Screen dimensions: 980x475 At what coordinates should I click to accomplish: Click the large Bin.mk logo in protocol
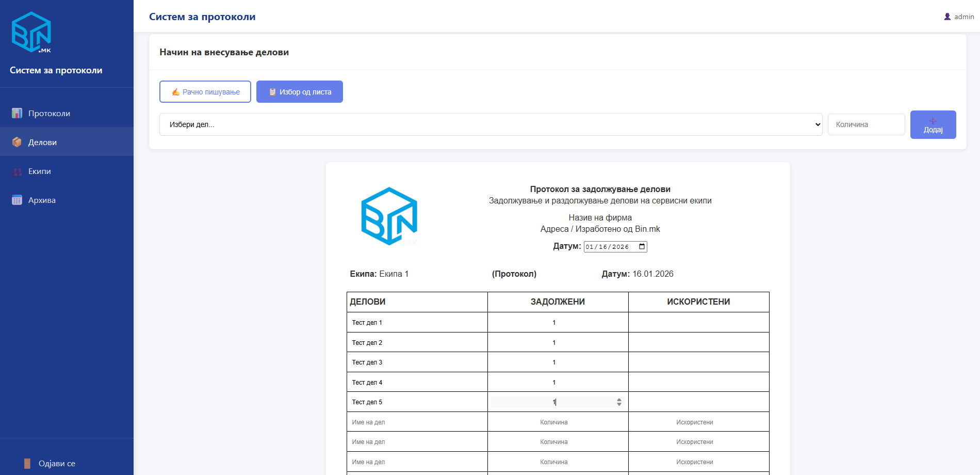pyautogui.click(x=389, y=216)
